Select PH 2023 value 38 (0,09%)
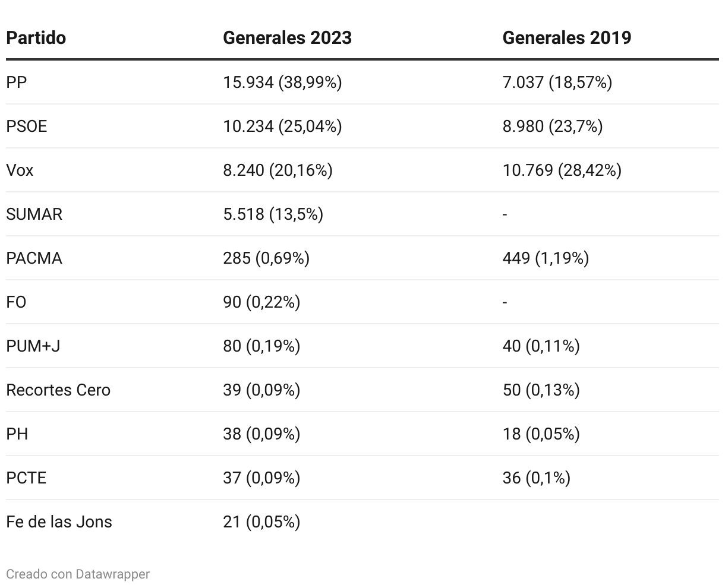Image resolution: width=725 pixels, height=588 pixels. 261,434
